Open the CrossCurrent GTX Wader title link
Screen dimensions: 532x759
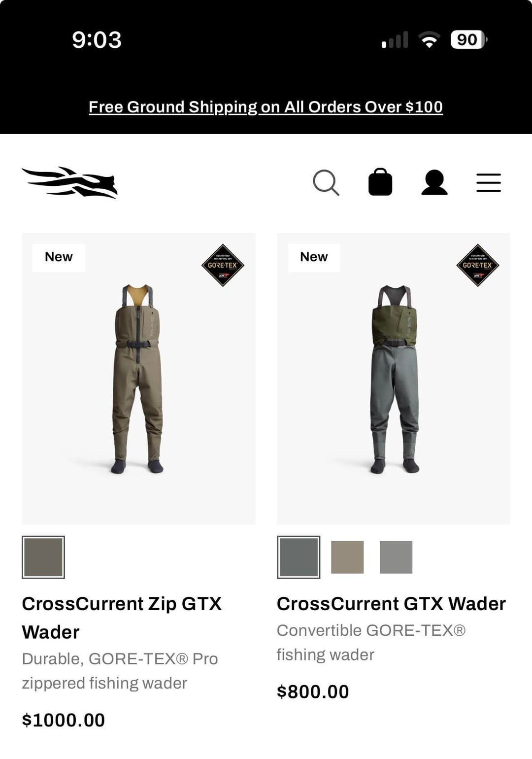pos(391,604)
